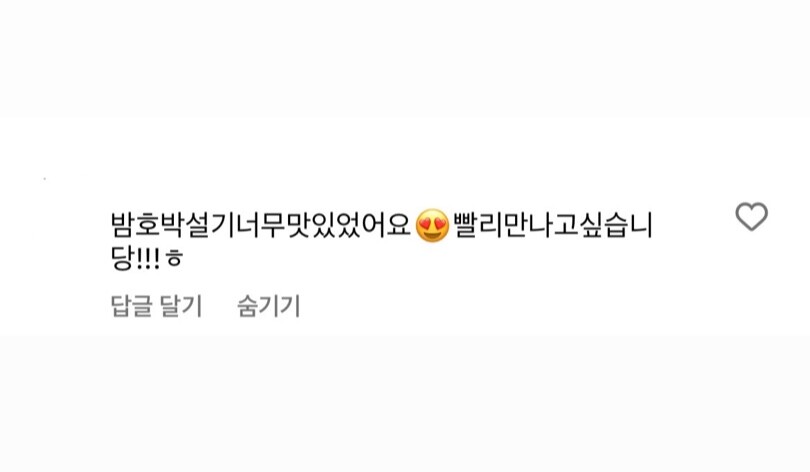Screen dimensions: 810x472
Task: Click the gray band below the comment
Action: pyautogui.click(x=405, y=404)
